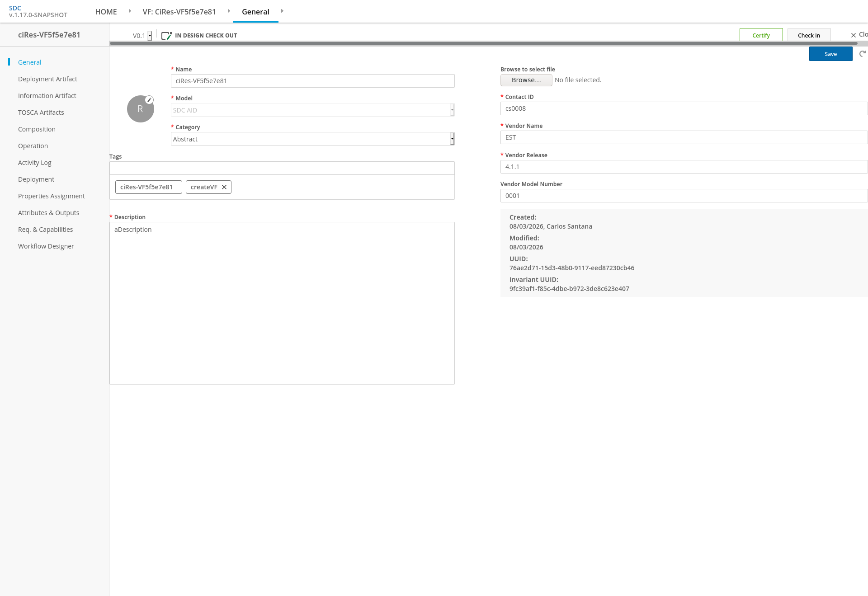Click the SDC version logo text
This screenshot has height=596, width=868.
(x=38, y=11)
